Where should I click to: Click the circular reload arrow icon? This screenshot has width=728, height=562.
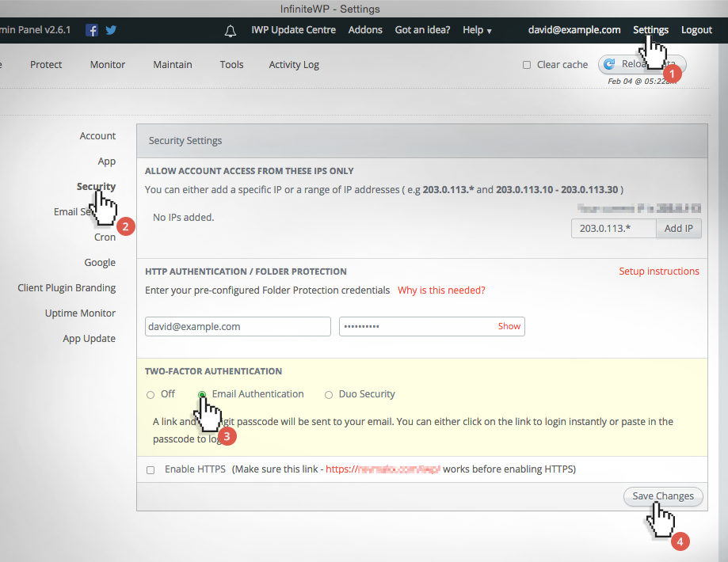coord(610,64)
